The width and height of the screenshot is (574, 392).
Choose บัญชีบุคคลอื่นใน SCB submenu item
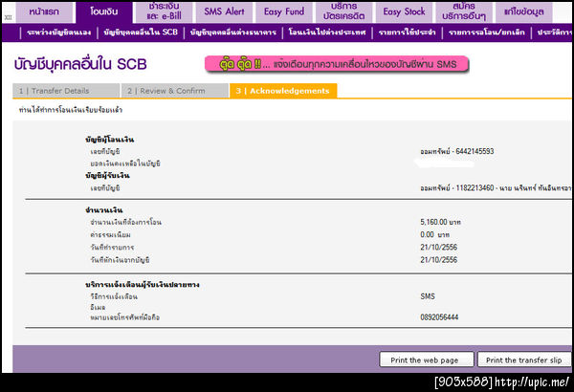[141, 33]
